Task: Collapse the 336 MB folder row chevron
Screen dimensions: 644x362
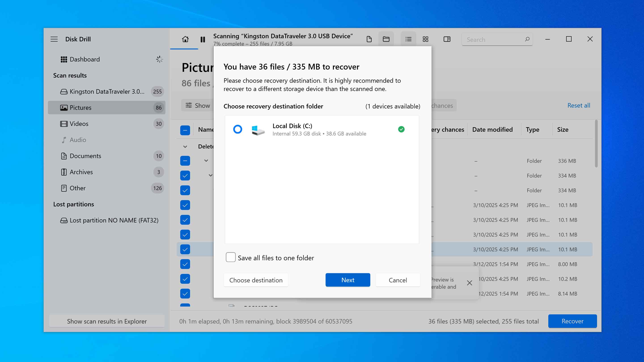Action: click(206, 161)
